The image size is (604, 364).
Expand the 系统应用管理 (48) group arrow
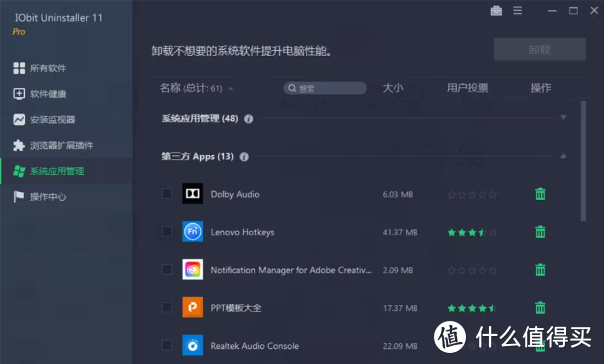click(563, 117)
